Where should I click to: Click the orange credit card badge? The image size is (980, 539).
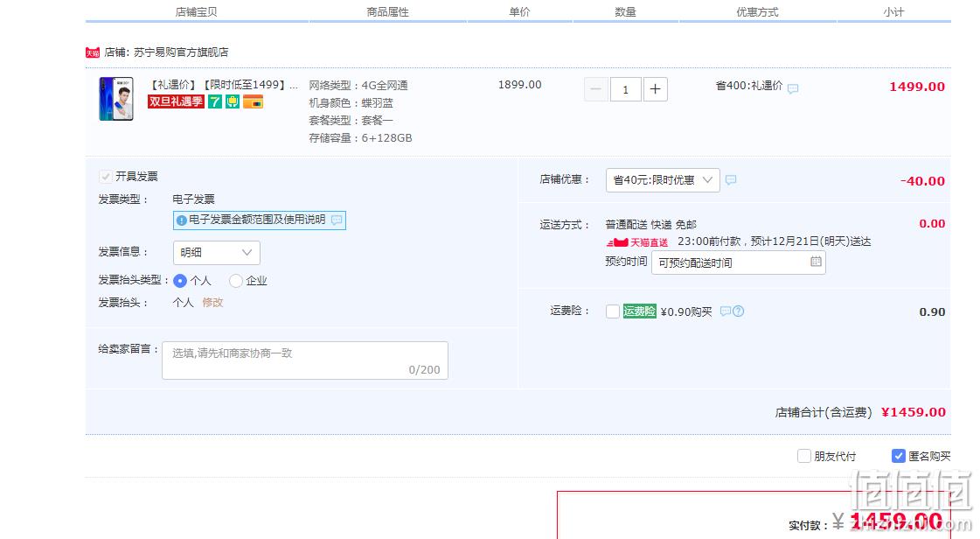pos(254,101)
